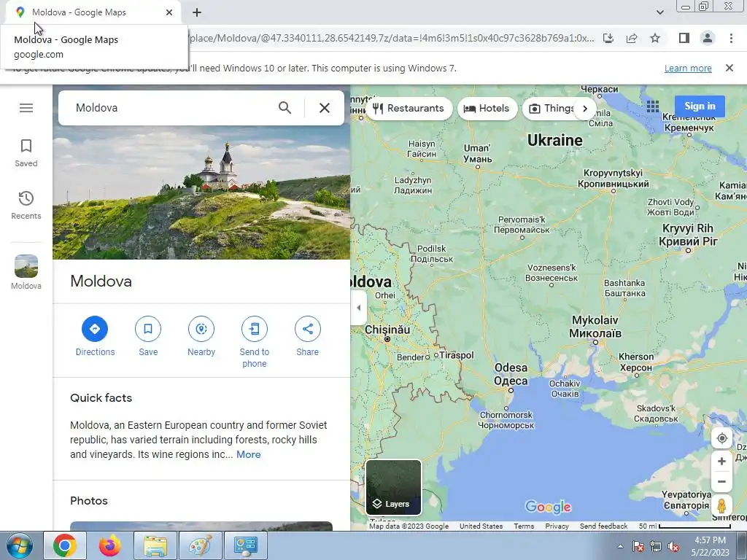Open Paint from taskbar
Image resolution: width=747 pixels, height=560 pixels.
pos(201,545)
